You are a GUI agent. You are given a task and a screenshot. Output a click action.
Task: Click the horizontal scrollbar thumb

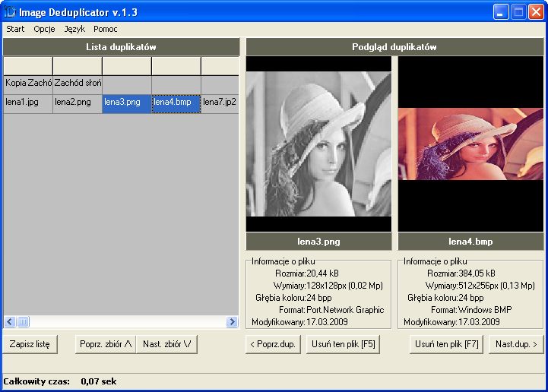coord(23,321)
